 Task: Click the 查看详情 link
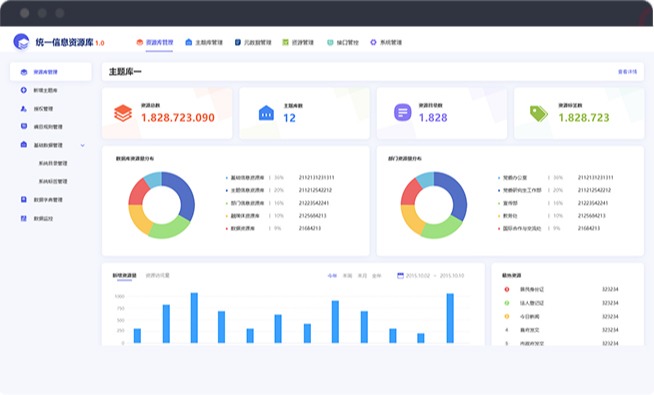point(627,72)
